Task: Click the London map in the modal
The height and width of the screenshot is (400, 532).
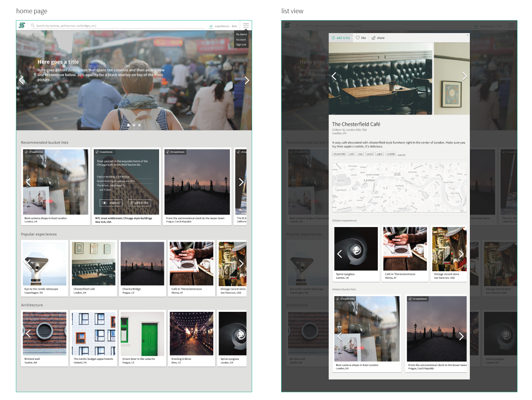Action: pos(399,187)
